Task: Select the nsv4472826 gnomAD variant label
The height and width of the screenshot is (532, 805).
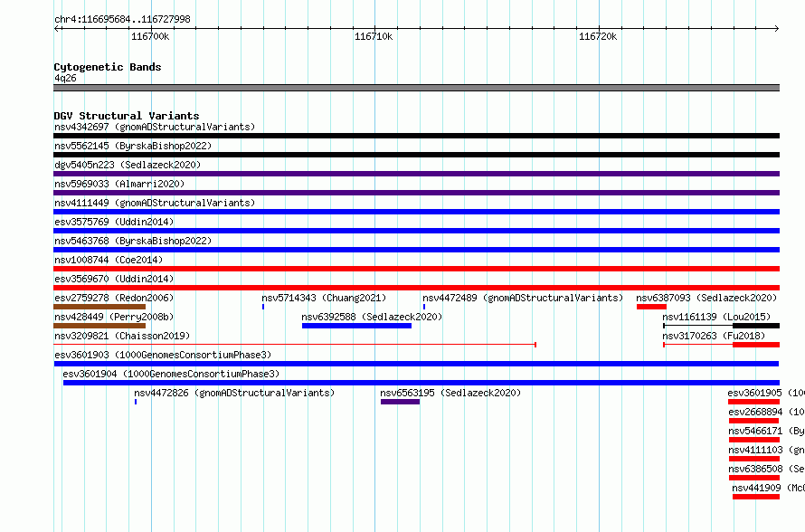Action: pos(234,393)
